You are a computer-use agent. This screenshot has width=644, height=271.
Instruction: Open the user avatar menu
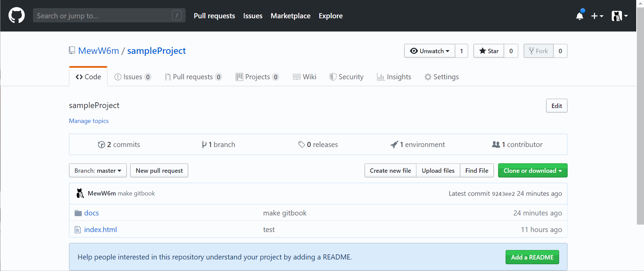coord(620,16)
